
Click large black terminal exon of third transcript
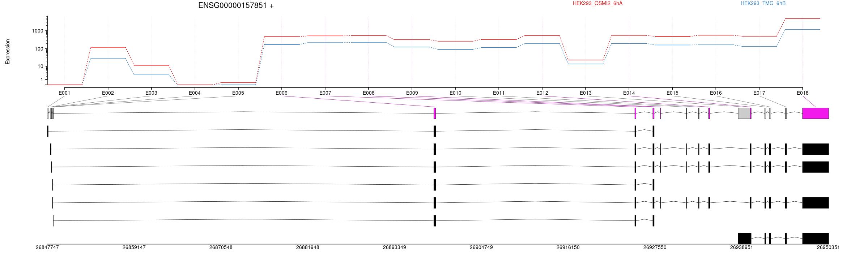click(x=816, y=167)
